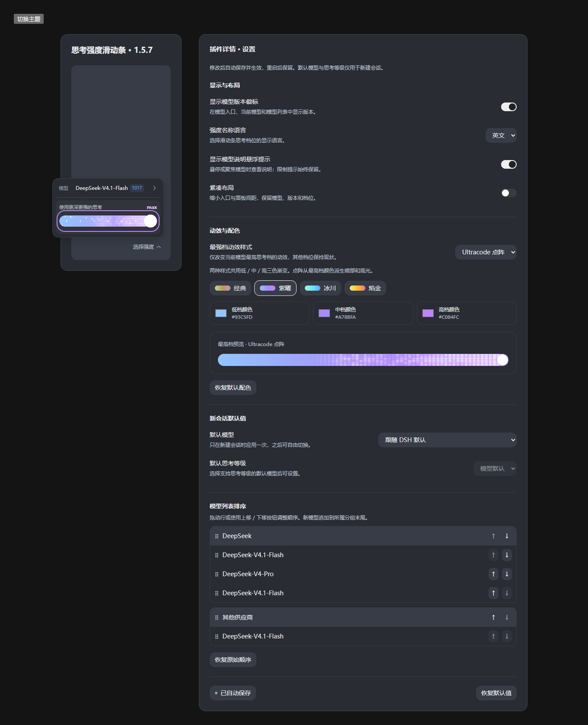Pick the 高档颜色 swatch #C084FC
The width and height of the screenshot is (588, 725).
(x=428, y=313)
